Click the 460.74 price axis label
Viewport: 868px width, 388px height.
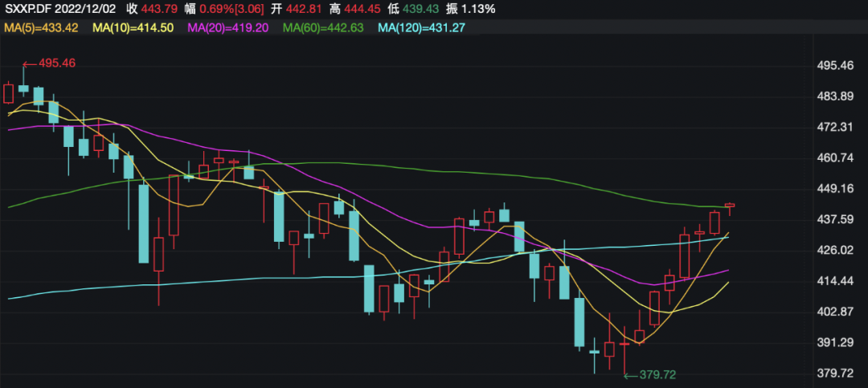click(x=835, y=158)
